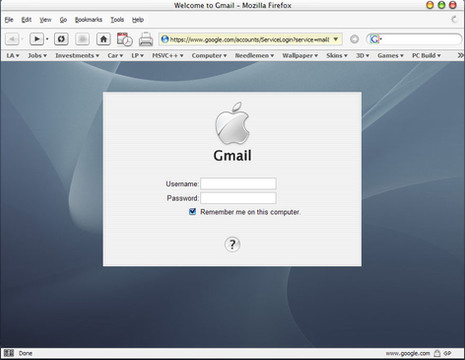Open the View menu
Viewport: 465px width, 360px height.
pos(45,20)
